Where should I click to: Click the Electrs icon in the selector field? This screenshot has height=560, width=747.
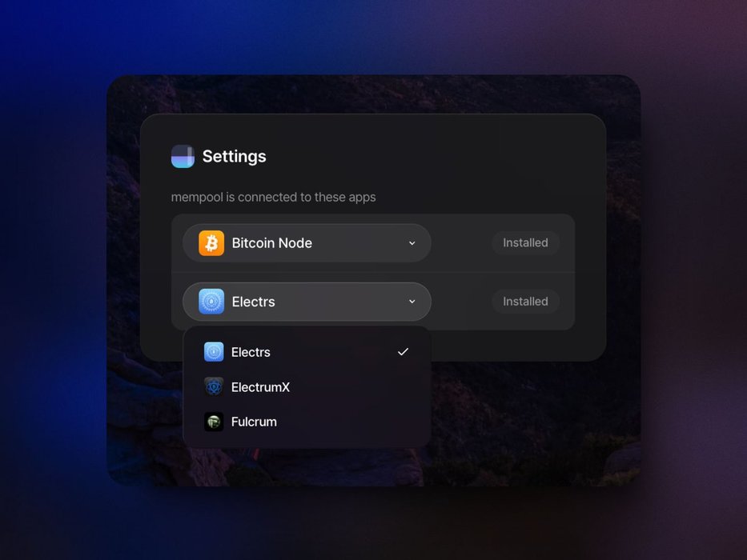click(211, 302)
